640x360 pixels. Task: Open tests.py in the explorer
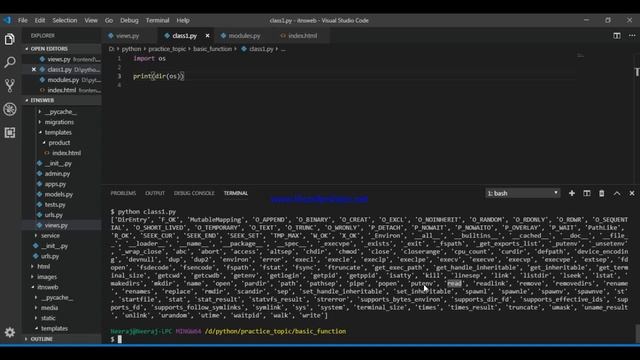tap(55, 204)
